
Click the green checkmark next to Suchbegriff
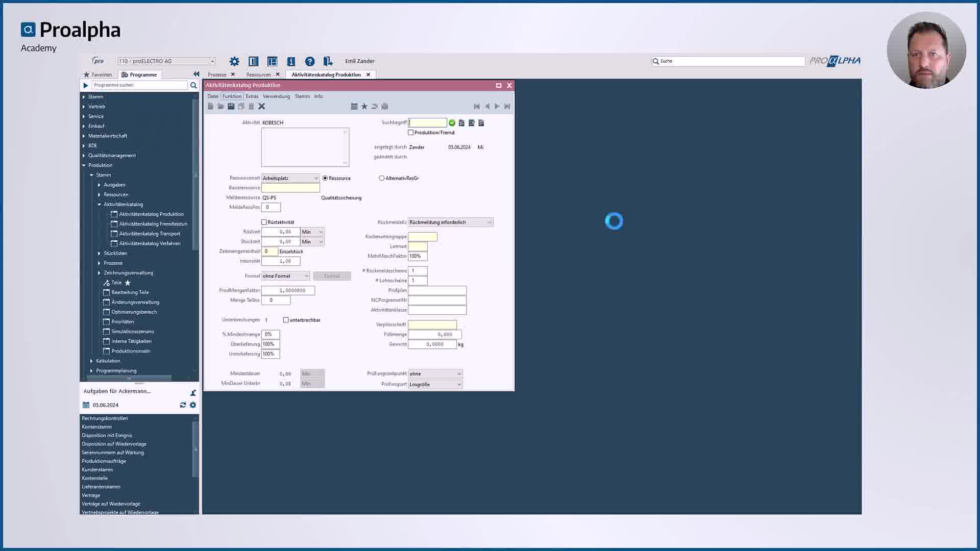pos(452,123)
